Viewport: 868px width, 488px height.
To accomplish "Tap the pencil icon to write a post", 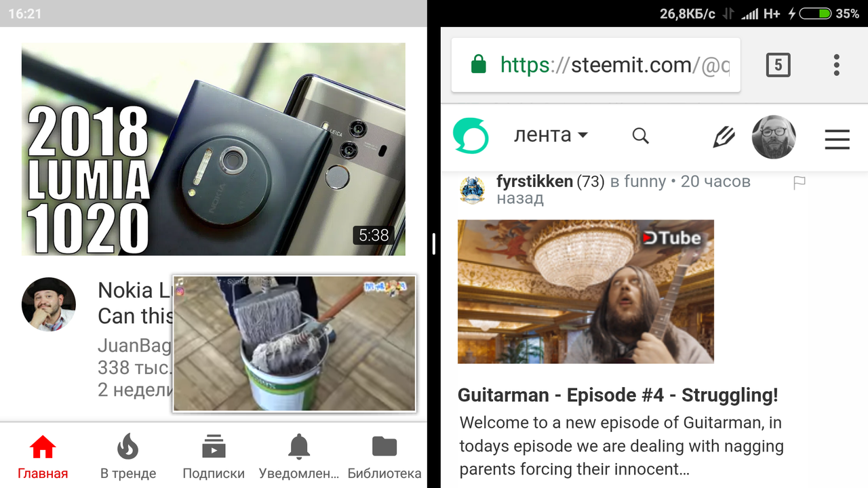I will click(x=724, y=136).
